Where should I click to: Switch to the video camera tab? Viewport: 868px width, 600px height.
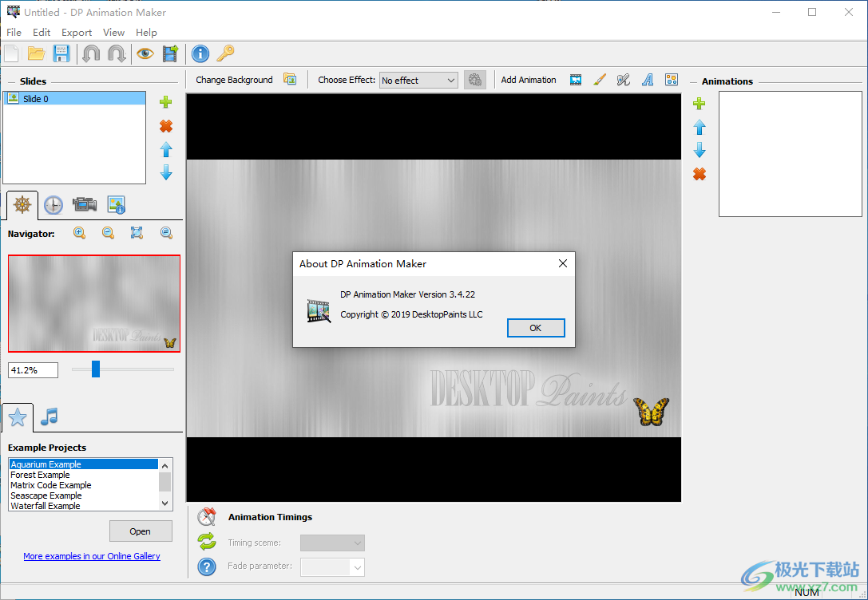84,204
